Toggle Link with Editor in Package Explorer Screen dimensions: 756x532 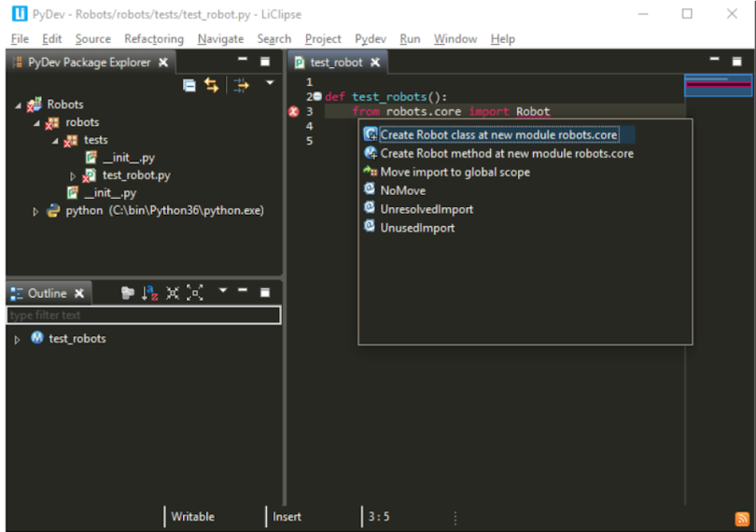click(x=212, y=85)
